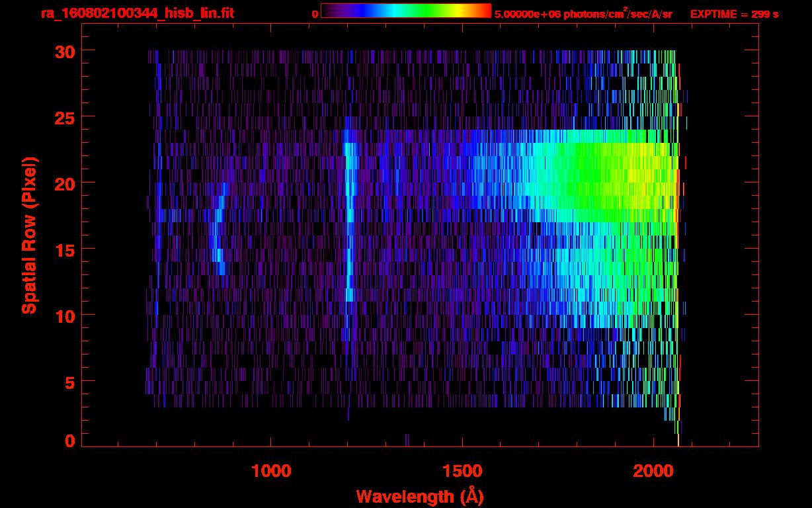Click the y-axis tick label 25
The width and height of the screenshot is (812, 508).
tap(65, 117)
